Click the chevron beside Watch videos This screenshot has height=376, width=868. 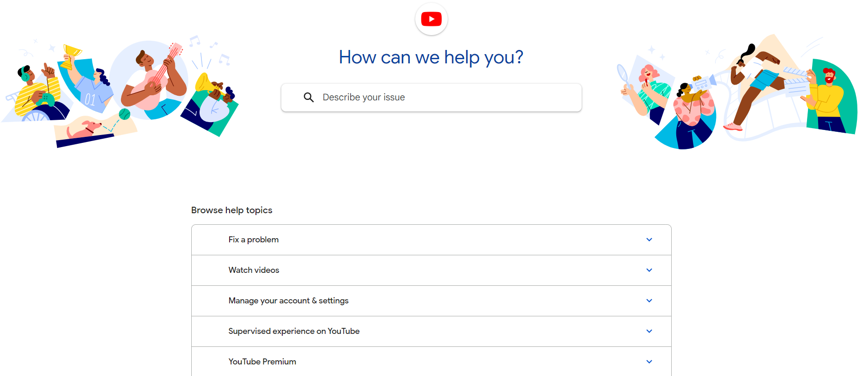(x=649, y=270)
